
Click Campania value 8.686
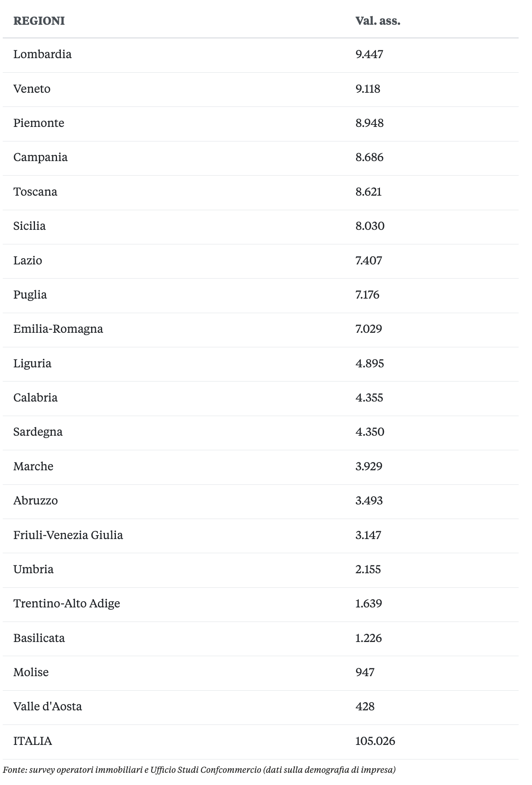coord(369,158)
